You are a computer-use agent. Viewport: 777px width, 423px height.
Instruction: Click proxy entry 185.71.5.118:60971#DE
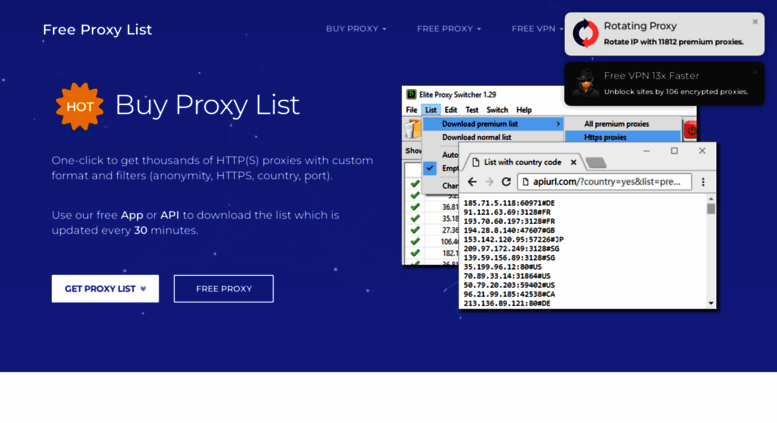coord(509,203)
